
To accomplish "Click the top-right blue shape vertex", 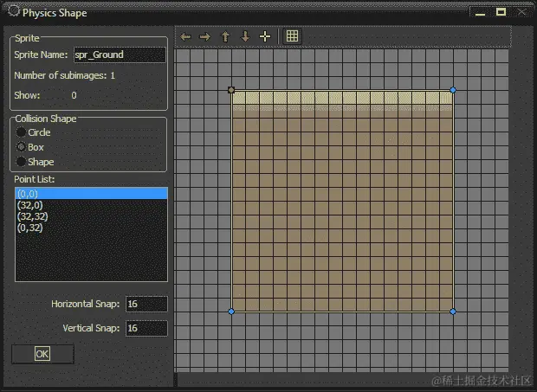I will (x=453, y=90).
